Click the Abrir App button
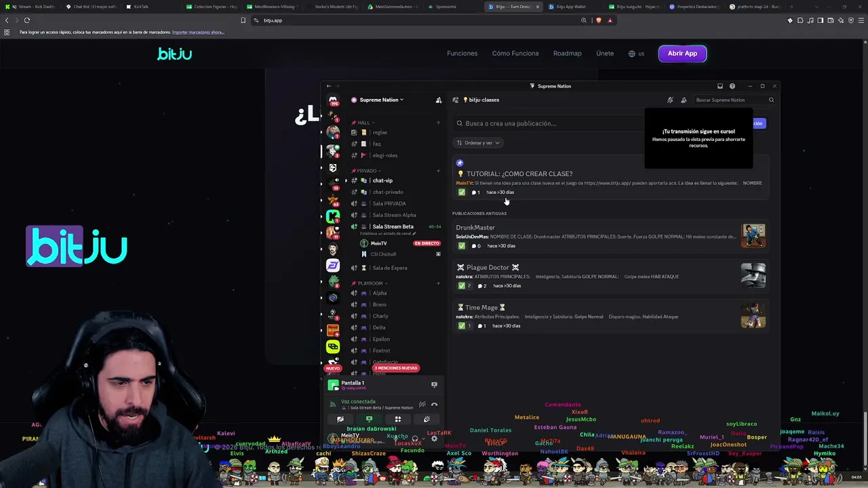The height and width of the screenshot is (488, 868). tap(682, 54)
